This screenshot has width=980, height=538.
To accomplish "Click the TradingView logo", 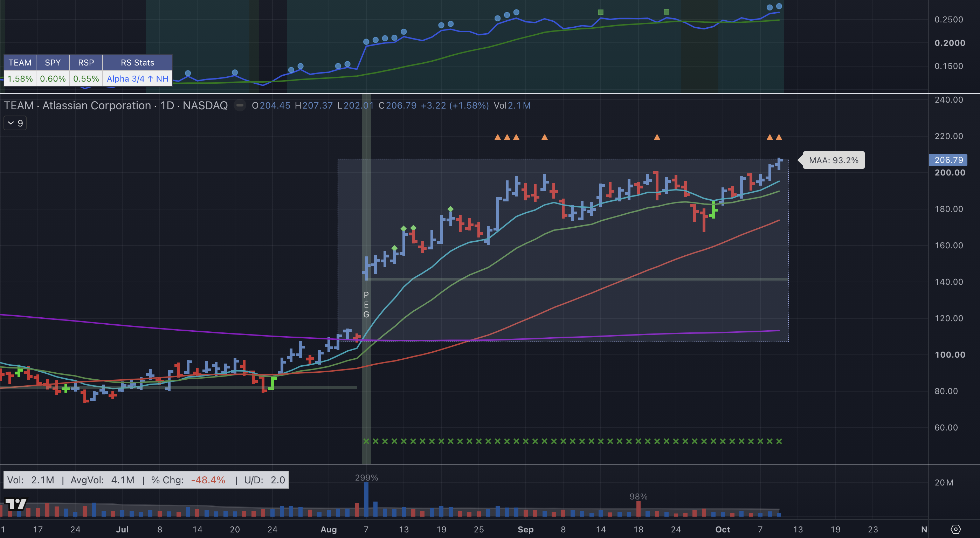I will 16,504.
